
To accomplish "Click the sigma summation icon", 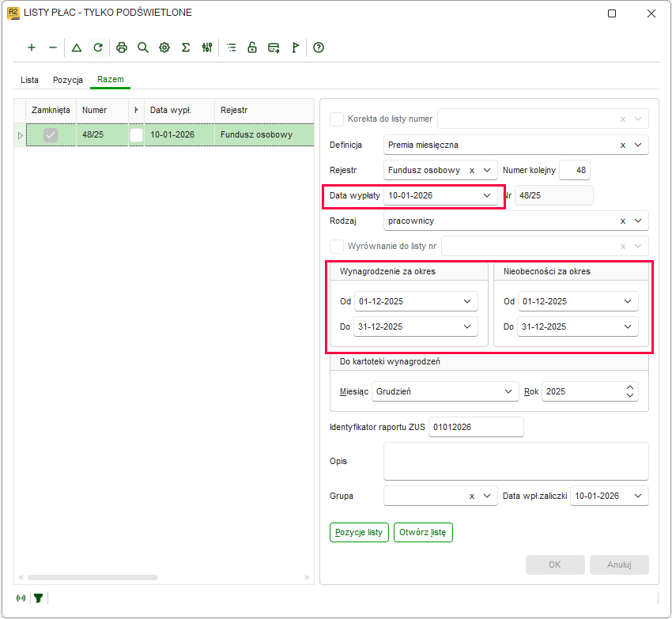I will click(186, 47).
